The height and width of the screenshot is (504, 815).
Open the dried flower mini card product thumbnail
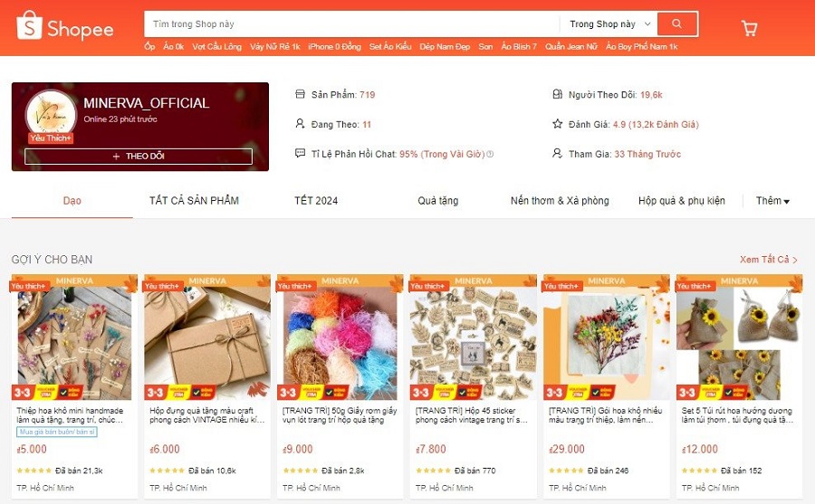[x=74, y=338]
